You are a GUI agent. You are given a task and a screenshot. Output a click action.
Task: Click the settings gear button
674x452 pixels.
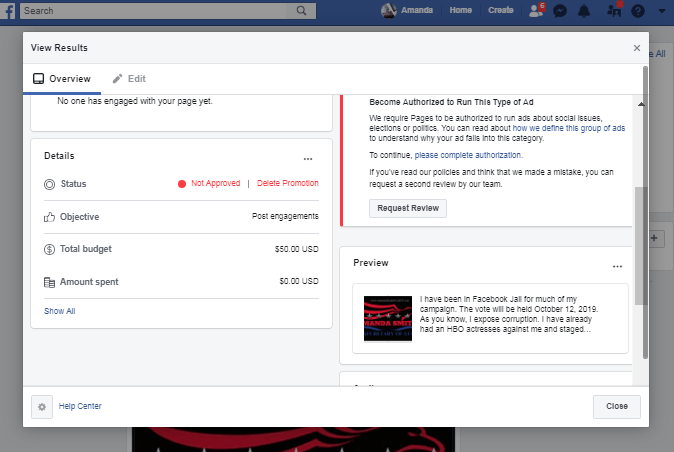coord(42,407)
